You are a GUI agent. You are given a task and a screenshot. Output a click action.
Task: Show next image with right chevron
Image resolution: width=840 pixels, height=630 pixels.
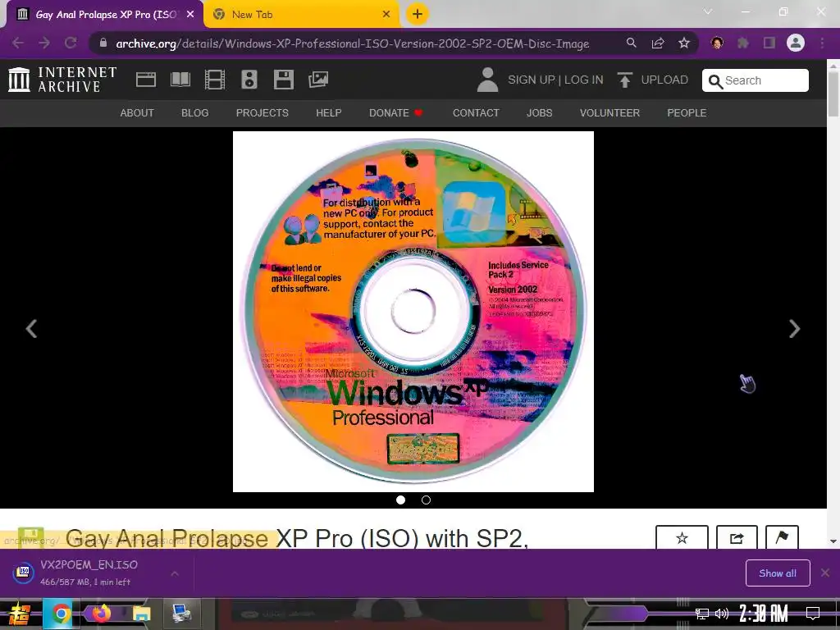click(x=794, y=328)
